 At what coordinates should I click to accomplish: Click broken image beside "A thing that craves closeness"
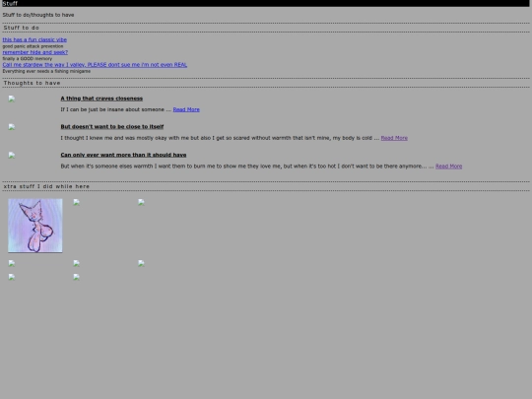click(x=12, y=99)
